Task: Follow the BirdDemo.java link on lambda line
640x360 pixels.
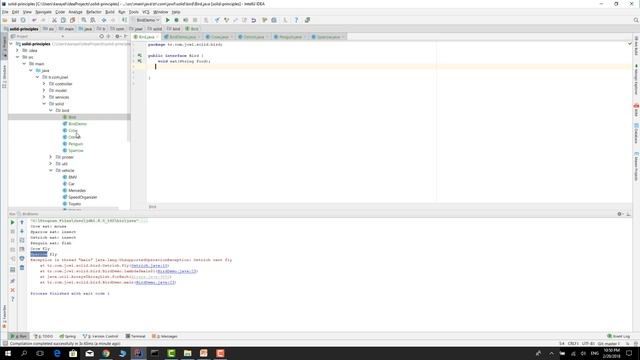Action: (x=178, y=271)
